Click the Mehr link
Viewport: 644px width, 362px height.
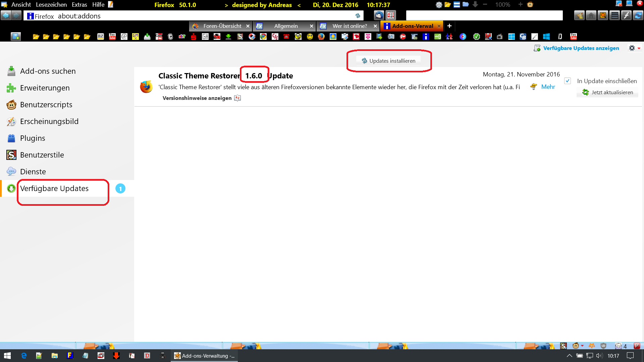tap(548, 87)
